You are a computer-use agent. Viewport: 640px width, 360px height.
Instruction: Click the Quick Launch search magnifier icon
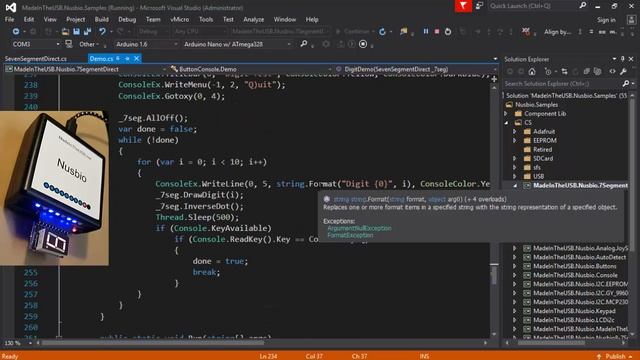pos(583,6)
